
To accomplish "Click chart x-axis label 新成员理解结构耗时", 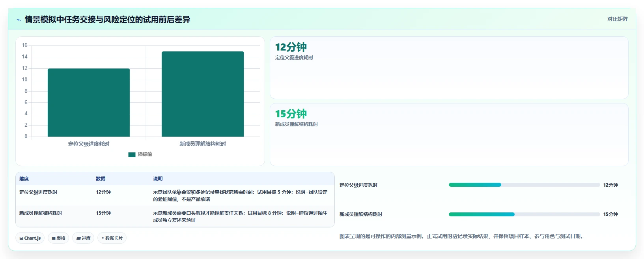I will [203, 144].
